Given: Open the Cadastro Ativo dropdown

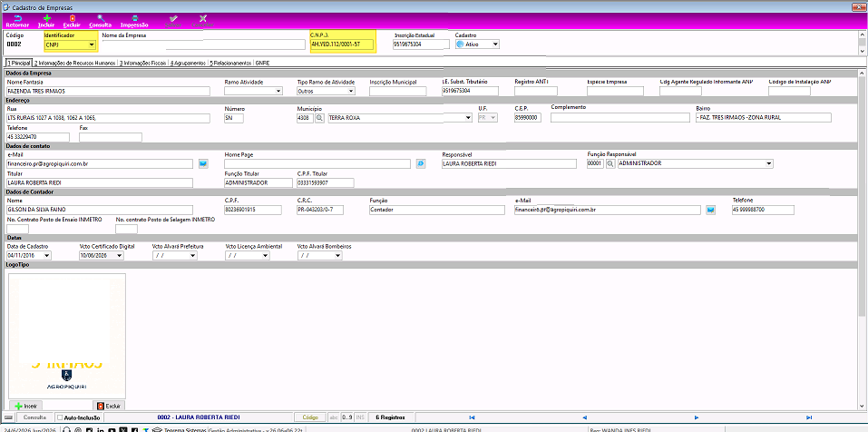Looking at the screenshot, I should coord(495,44).
